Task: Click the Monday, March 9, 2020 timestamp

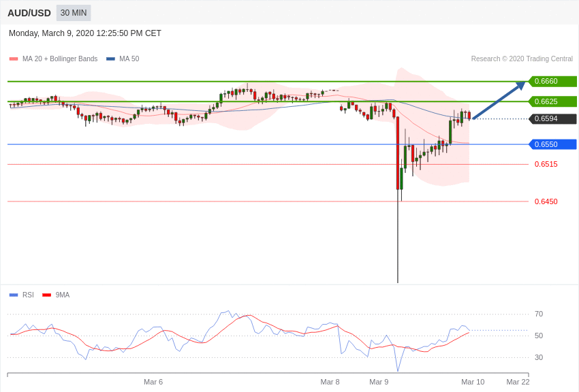Action: (85, 33)
